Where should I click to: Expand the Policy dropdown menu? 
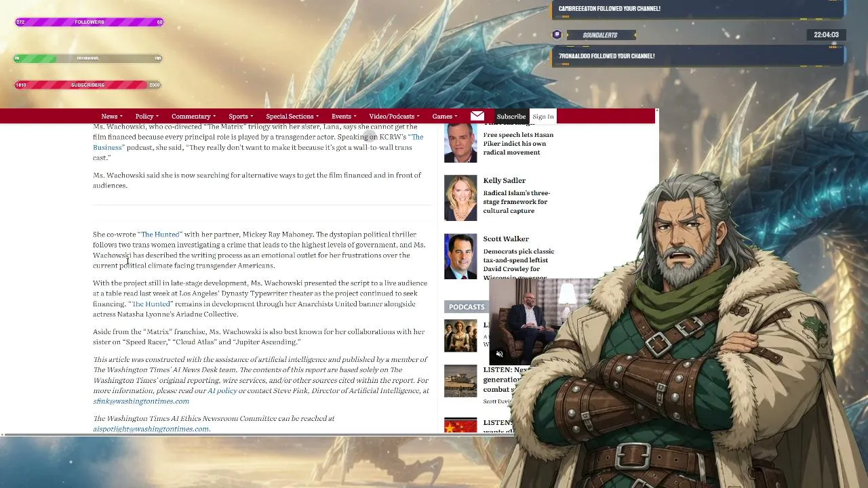pyautogui.click(x=146, y=117)
